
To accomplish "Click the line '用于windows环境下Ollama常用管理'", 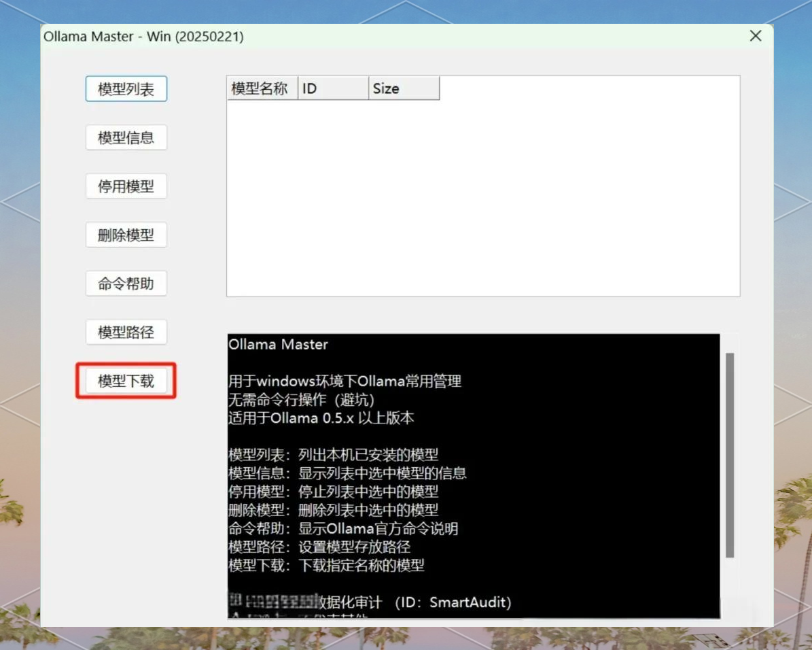I will [345, 381].
